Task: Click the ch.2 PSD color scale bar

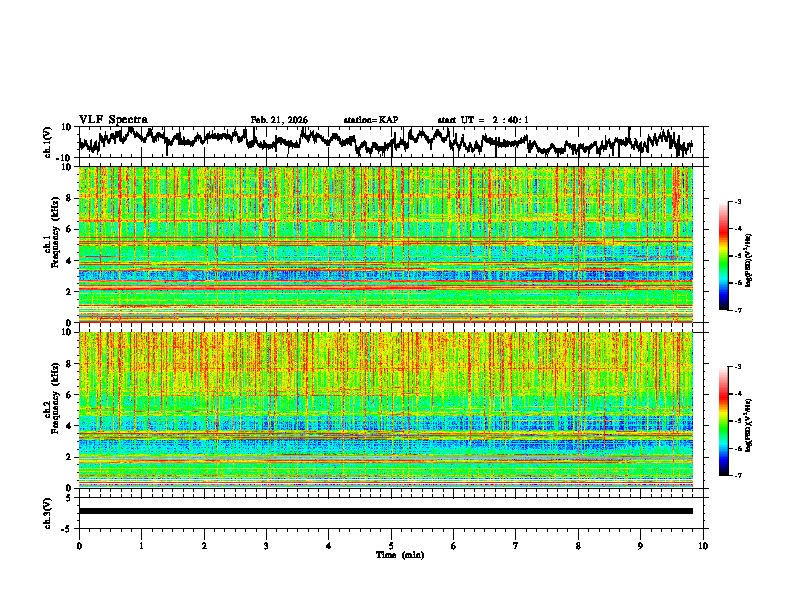Action: pyautogui.click(x=723, y=421)
